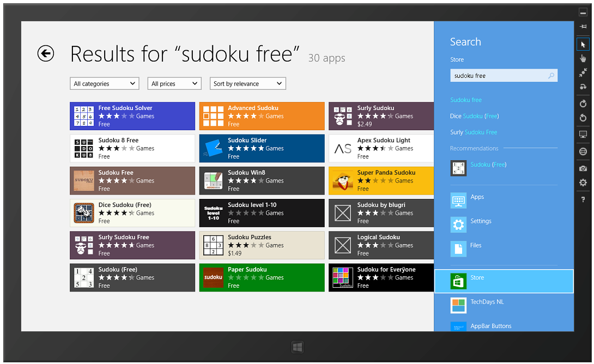This screenshot has width=594, height=364.
Task: Click the magnifier icon in search box
Action: click(551, 75)
